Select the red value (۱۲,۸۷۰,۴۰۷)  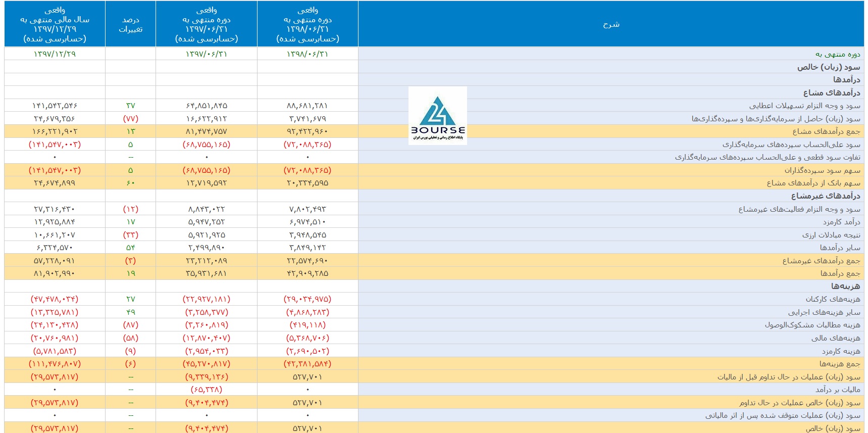pyautogui.click(x=207, y=338)
